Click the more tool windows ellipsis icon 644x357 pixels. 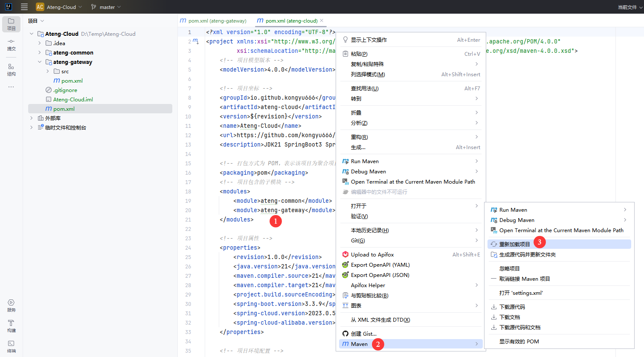click(11, 87)
